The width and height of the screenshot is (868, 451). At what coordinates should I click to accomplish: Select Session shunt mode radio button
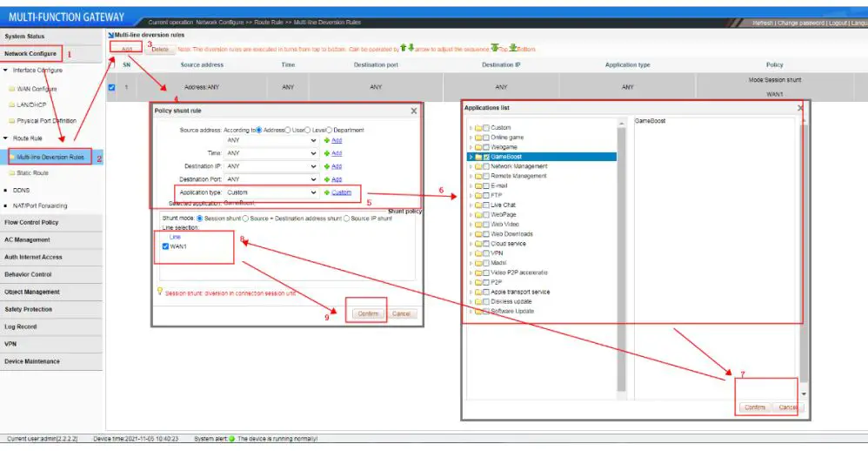point(200,219)
